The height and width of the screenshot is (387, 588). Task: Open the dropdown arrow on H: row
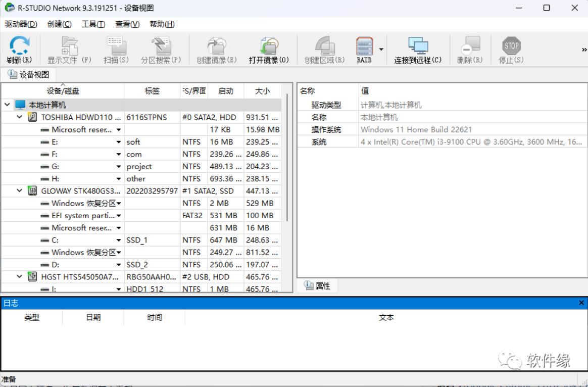[119, 179]
